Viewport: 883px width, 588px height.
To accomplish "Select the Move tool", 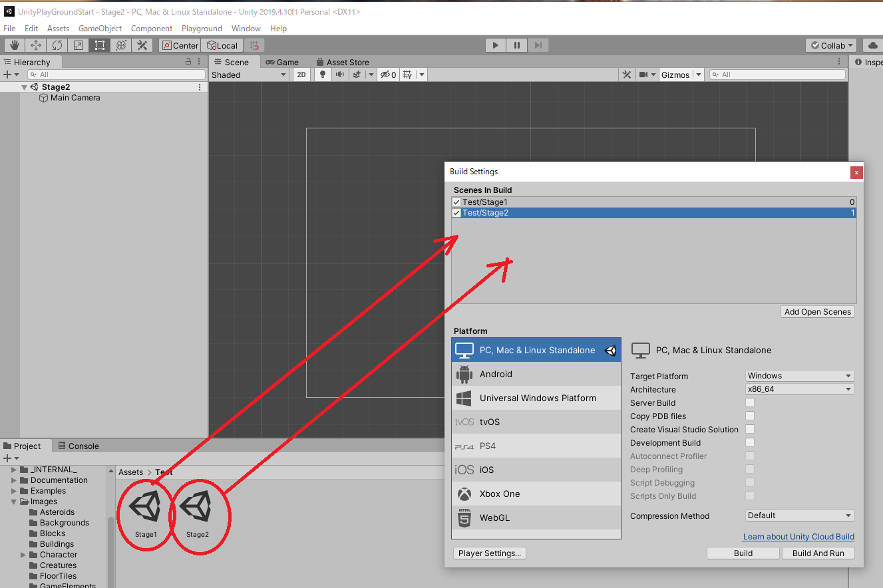I will [x=36, y=45].
